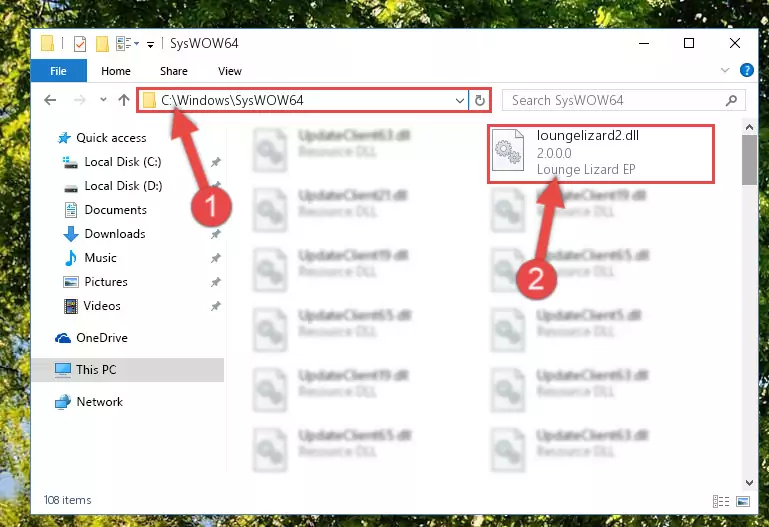Screen dimensions: 769x527
Task: Expand the ribbon with the chevron
Action: (725, 71)
